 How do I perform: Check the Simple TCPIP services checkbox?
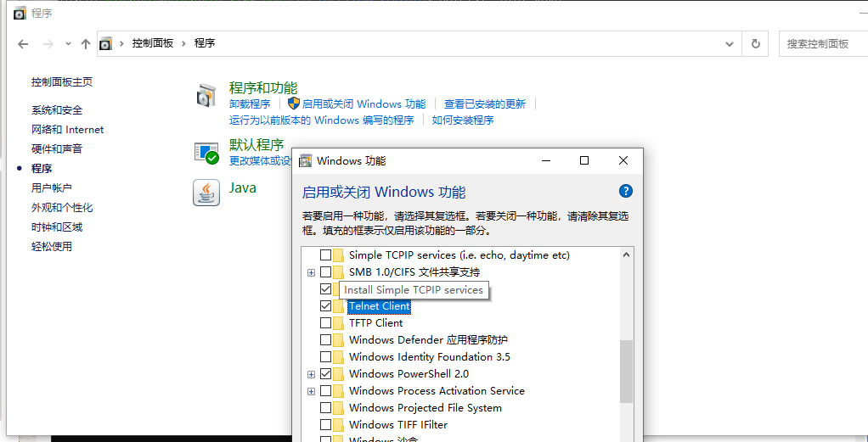325,255
